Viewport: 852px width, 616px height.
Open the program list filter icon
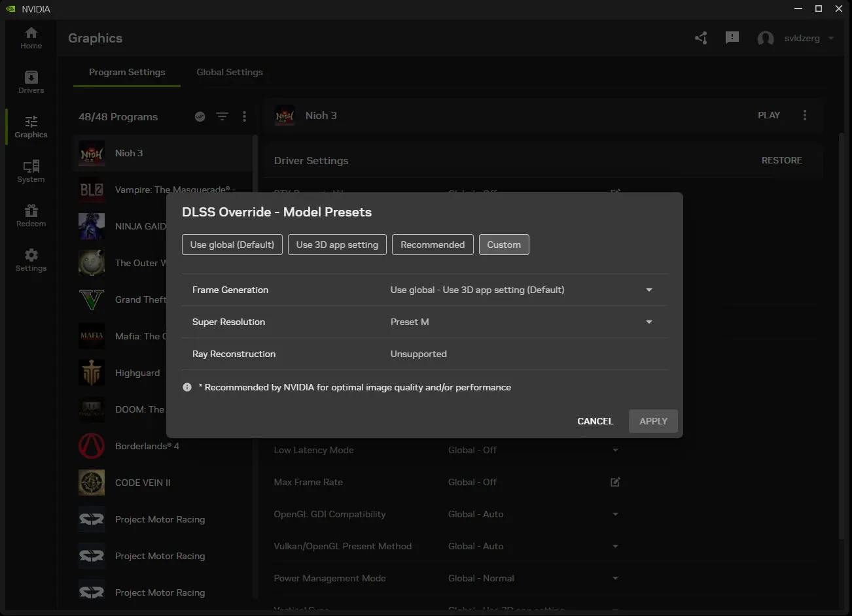[222, 116]
